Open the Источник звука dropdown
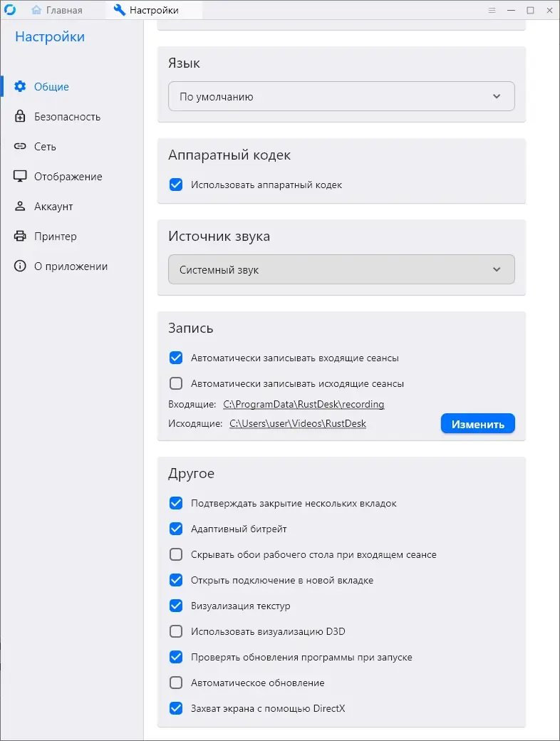The image size is (560, 741). pos(341,269)
